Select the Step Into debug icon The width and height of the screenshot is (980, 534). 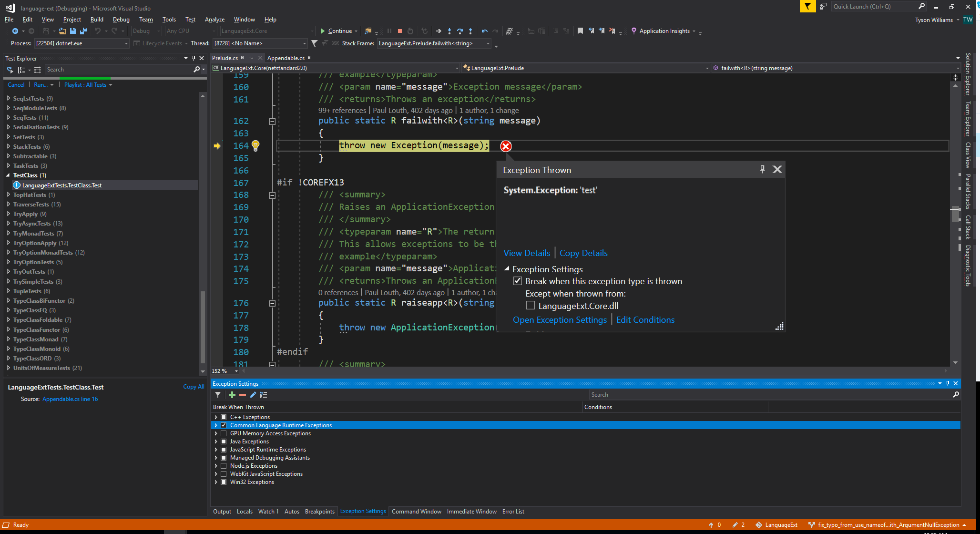coord(449,31)
